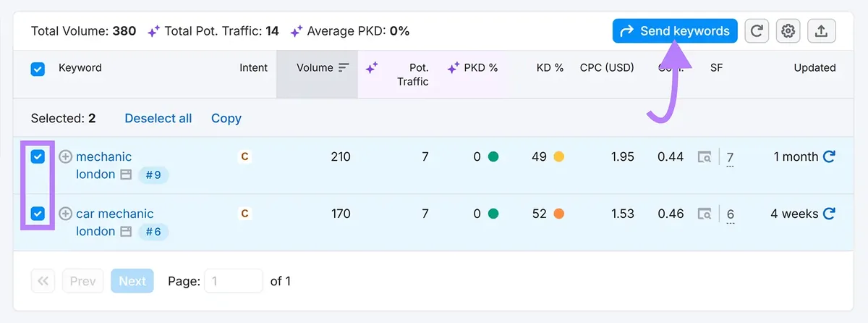Click the Keyword column header

tap(80, 67)
